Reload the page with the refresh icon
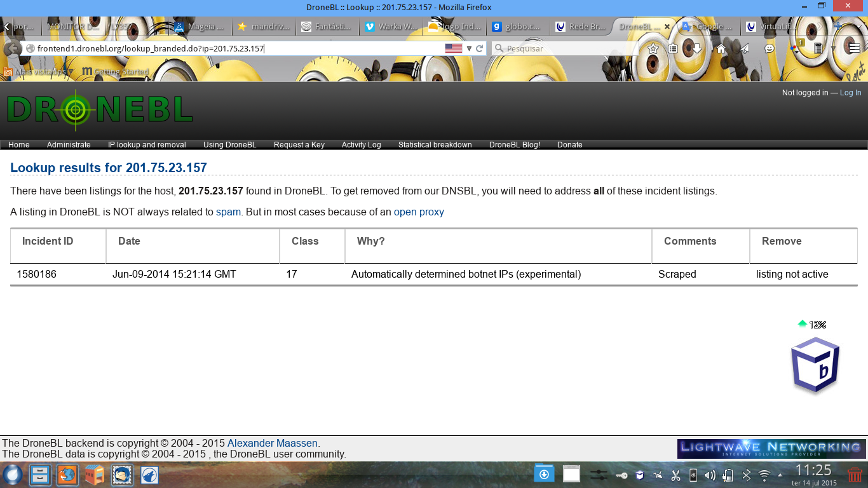This screenshot has width=868, height=488. (480, 48)
